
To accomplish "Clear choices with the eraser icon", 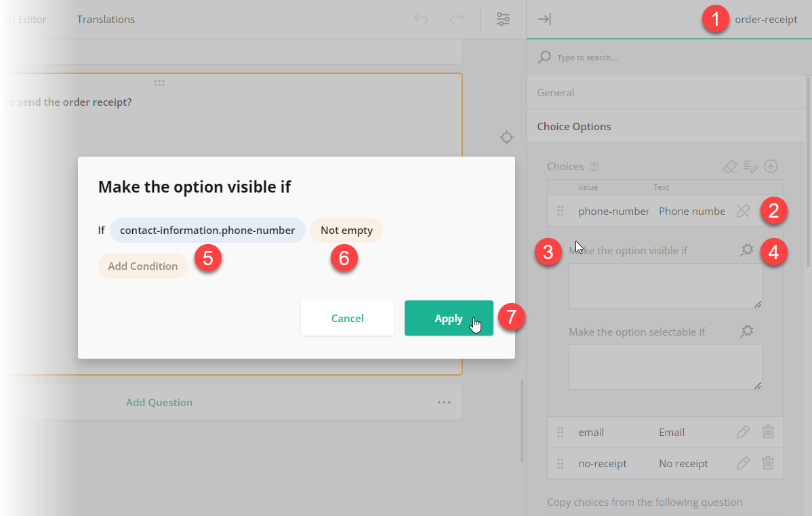I will point(730,166).
